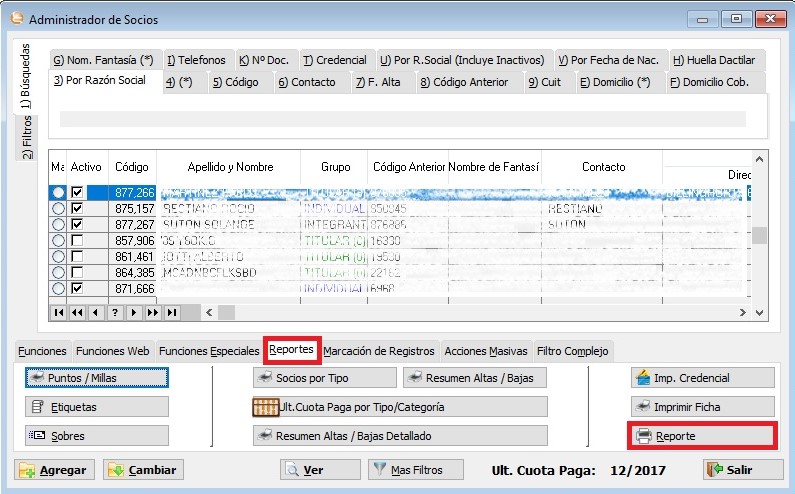Click the printer icon on Reporte button
Image resolution: width=795 pixels, height=494 pixels.
pyautogui.click(x=644, y=436)
